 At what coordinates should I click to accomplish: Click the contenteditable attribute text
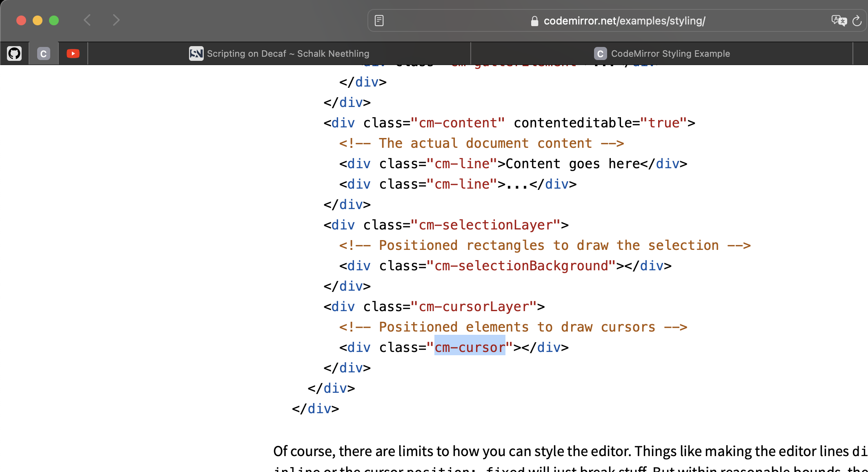(573, 122)
